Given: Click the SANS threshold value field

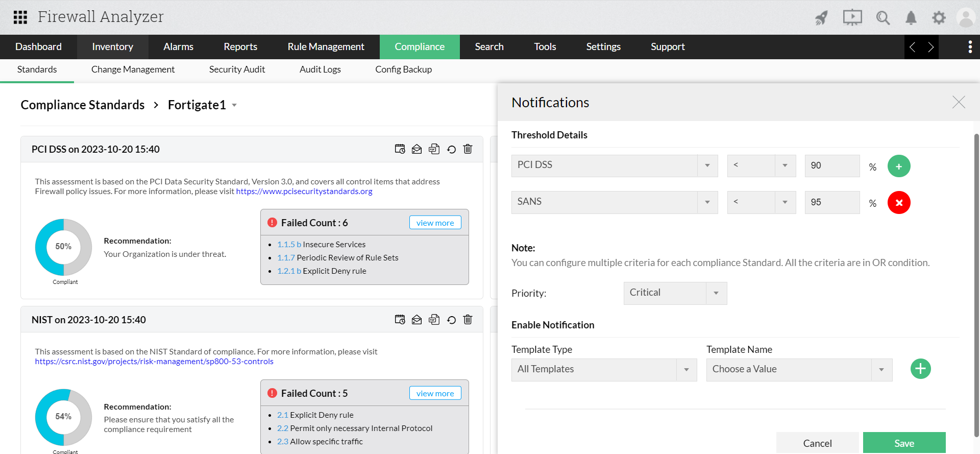Looking at the screenshot, I should tap(831, 202).
